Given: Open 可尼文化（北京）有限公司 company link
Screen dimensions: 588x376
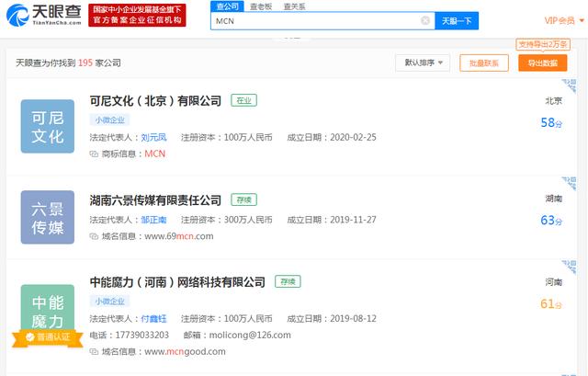Looking at the screenshot, I should [155, 101].
